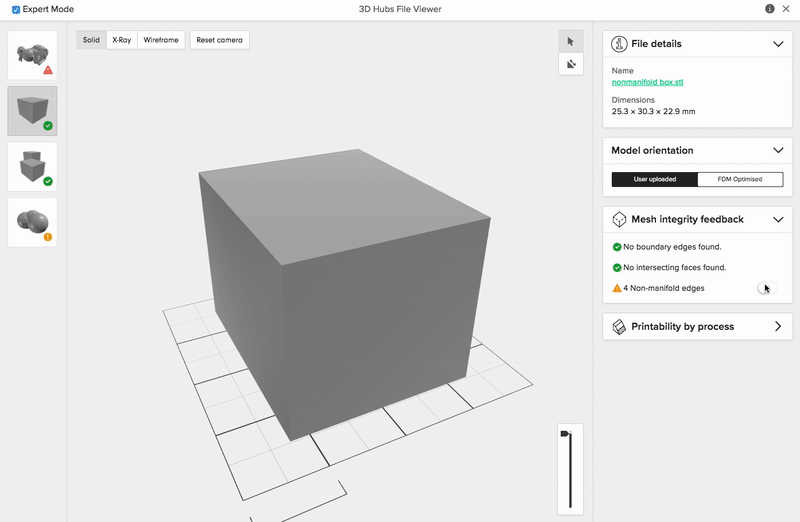This screenshot has width=800, height=522.
Task: Select the double-sphere model thumbnail
Action: (x=32, y=222)
